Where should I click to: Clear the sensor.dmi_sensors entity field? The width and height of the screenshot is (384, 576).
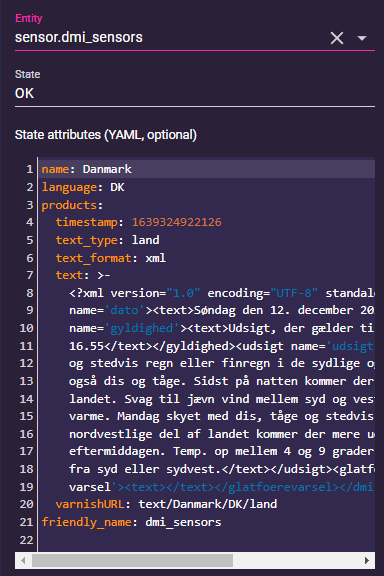pos(337,38)
